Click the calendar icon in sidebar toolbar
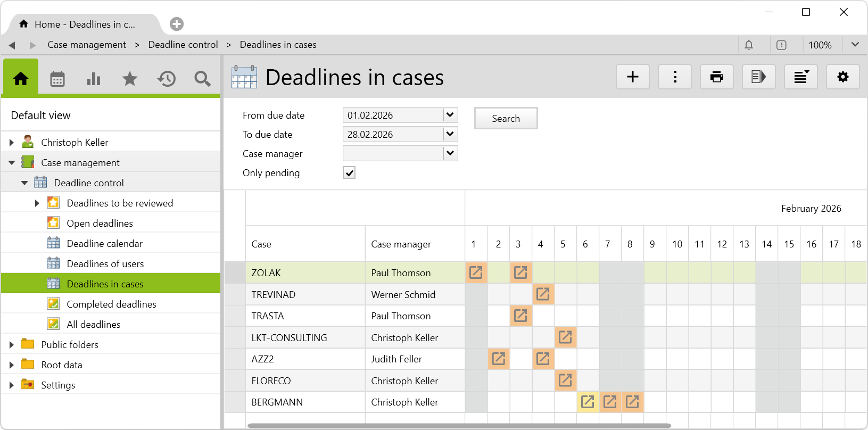Screen dimensions: 868x430 (57, 79)
